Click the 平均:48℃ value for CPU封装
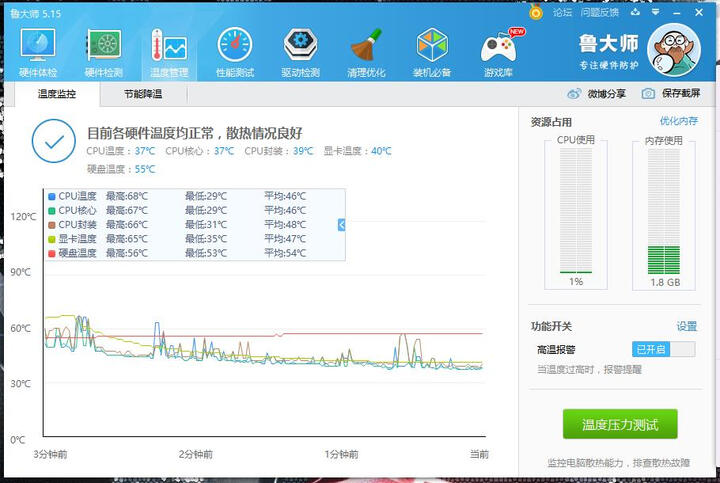The height and width of the screenshot is (483, 720). (285, 225)
